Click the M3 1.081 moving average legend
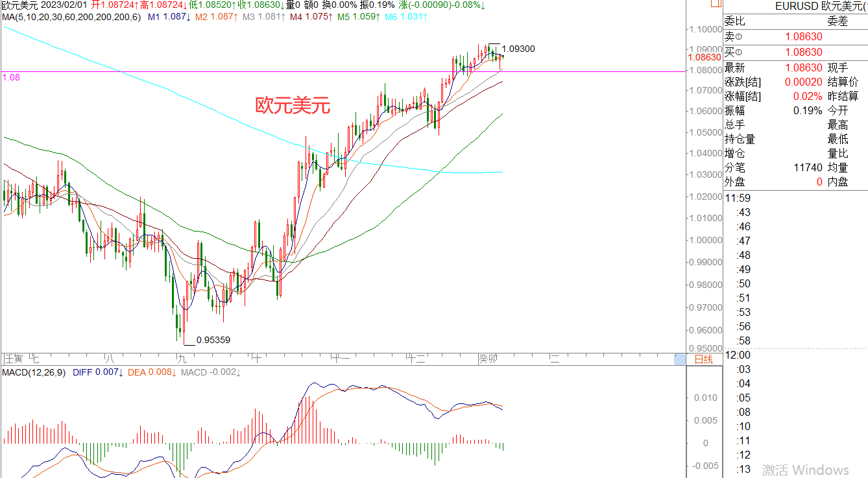 point(263,16)
